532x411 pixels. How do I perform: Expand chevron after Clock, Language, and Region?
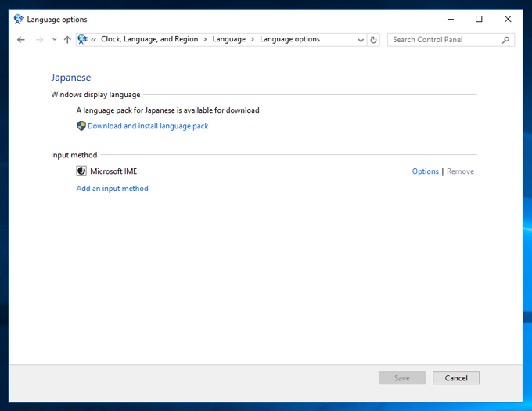205,40
